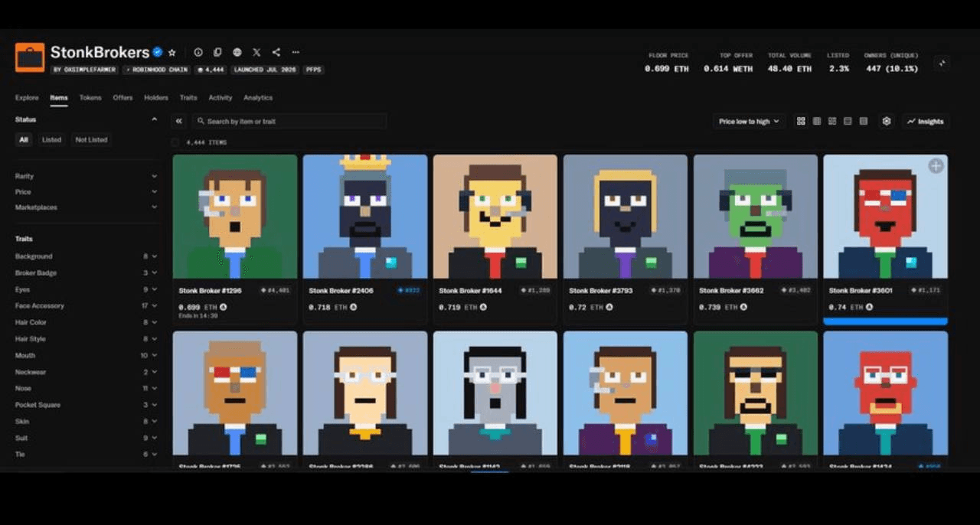The width and height of the screenshot is (980, 525).
Task: Expand the Marketplaces filter
Action: [87, 207]
